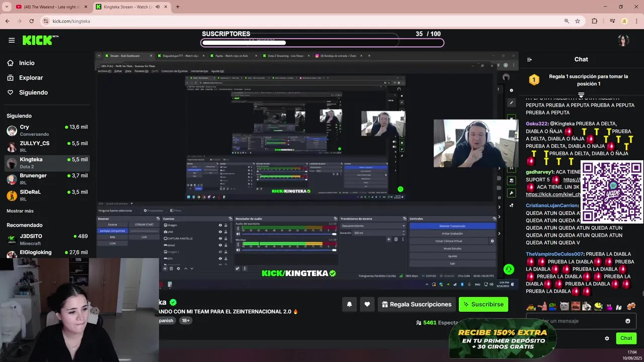Open Chrome three-dot menu
Screen dimensions: 644x362
click(636, 21)
